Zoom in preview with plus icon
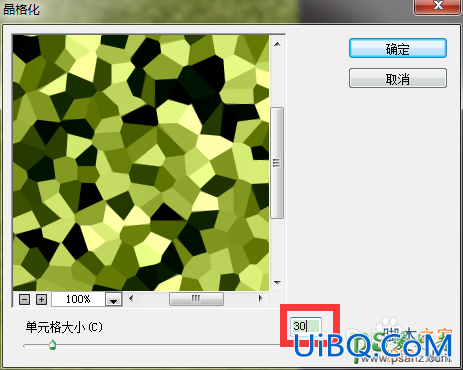The width and height of the screenshot is (463, 370). coord(41,299)
